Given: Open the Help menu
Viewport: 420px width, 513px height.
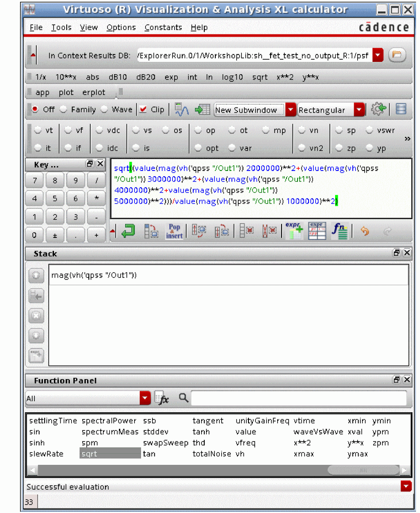Looking at the screenshot, I should pyautogui.click(x=199, y=27).
